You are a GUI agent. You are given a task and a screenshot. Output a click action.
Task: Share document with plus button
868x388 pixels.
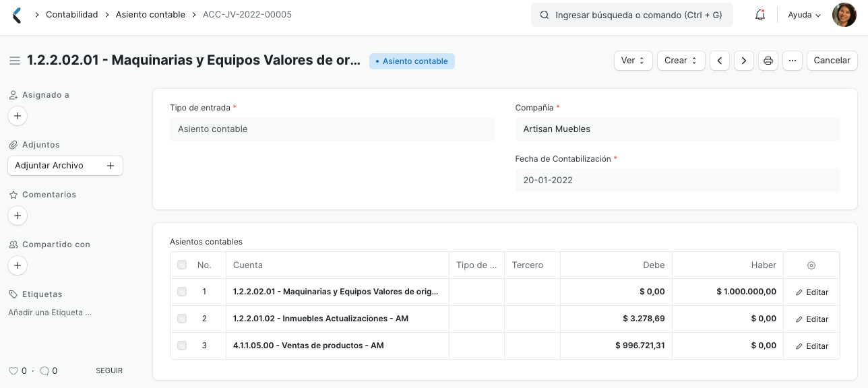point(18,265)
